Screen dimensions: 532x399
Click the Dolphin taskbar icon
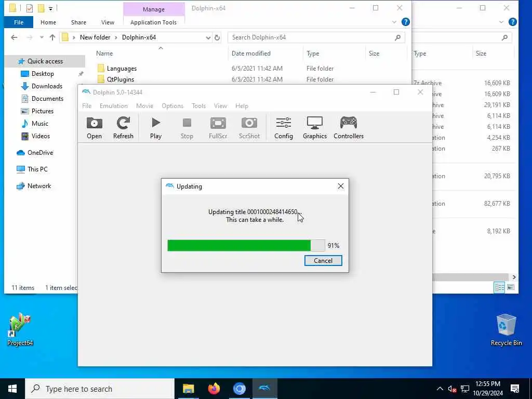(264, 389)
